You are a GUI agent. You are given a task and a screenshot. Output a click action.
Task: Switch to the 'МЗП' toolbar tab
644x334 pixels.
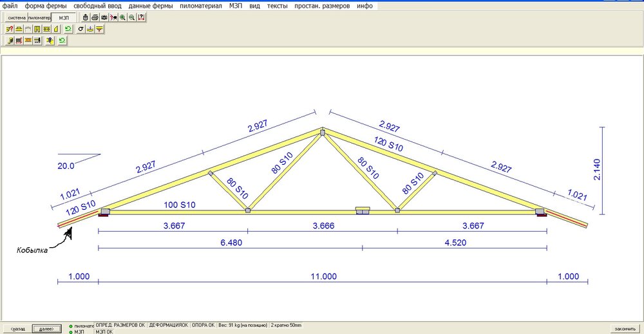(x=64, y=17)
